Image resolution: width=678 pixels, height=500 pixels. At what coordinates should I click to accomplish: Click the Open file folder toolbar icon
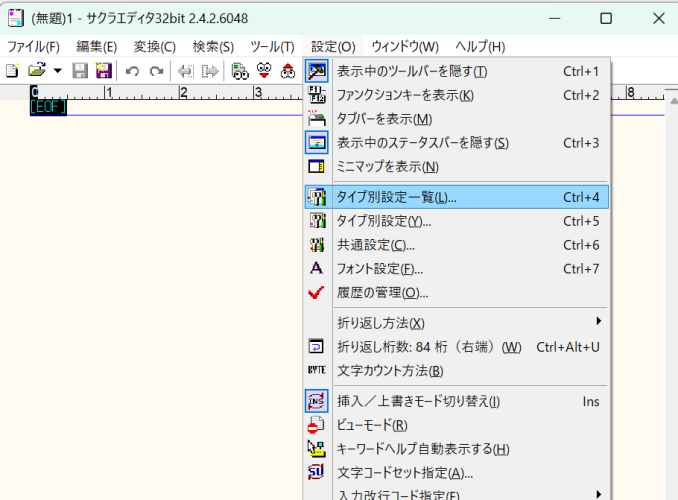[x=37, y=70]
